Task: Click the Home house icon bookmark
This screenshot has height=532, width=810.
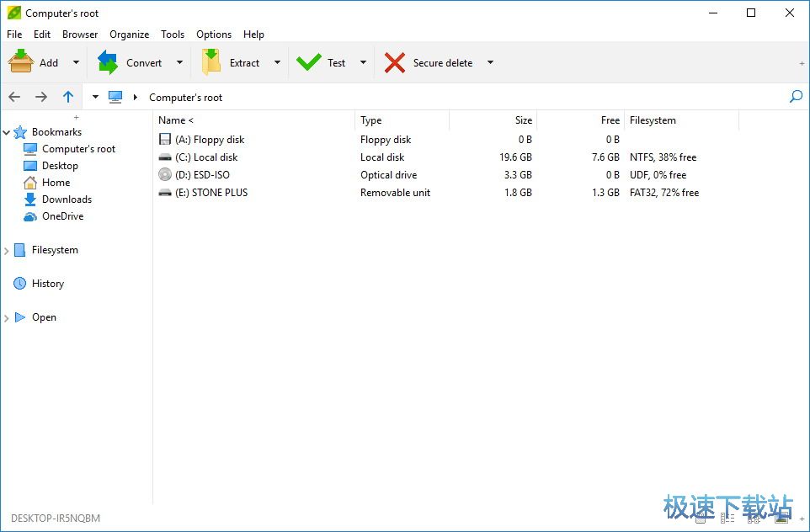Action: (x=30, y=183)
